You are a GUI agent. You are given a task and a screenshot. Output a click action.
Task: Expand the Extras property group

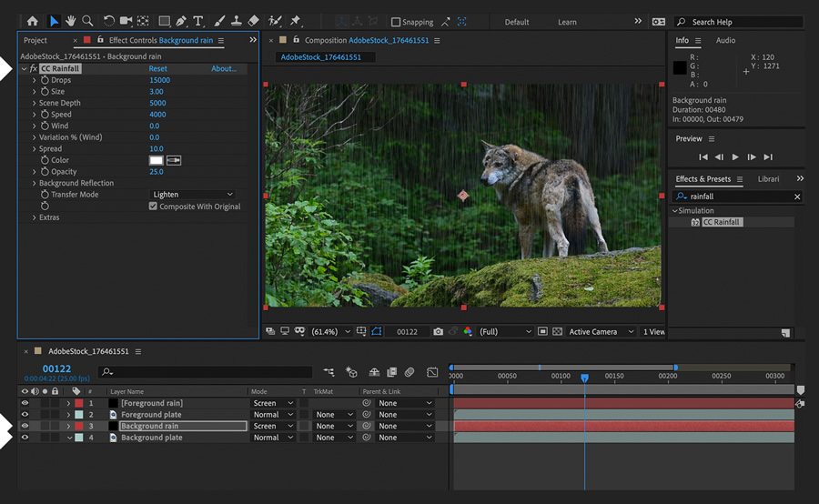pyautogui.click(x=35, y=217)
